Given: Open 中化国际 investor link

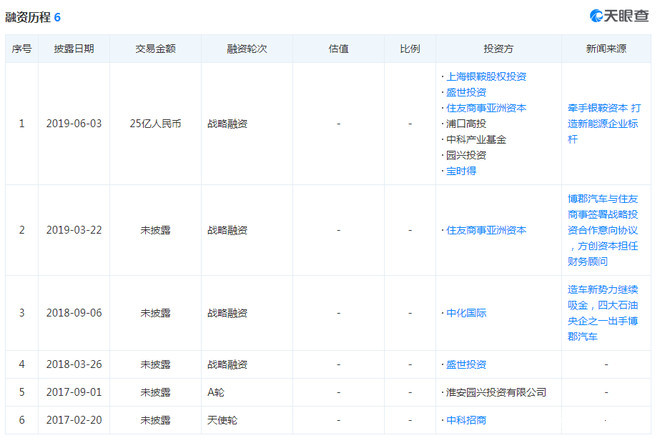Looking at the screenshot, I should coord(466,313).
